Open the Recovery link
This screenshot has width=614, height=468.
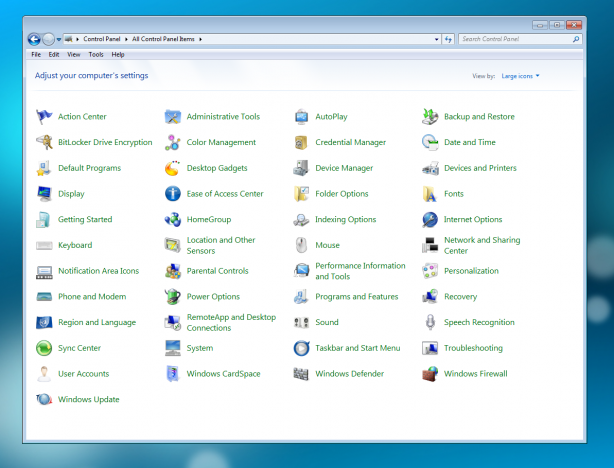(x=460, y=297)
